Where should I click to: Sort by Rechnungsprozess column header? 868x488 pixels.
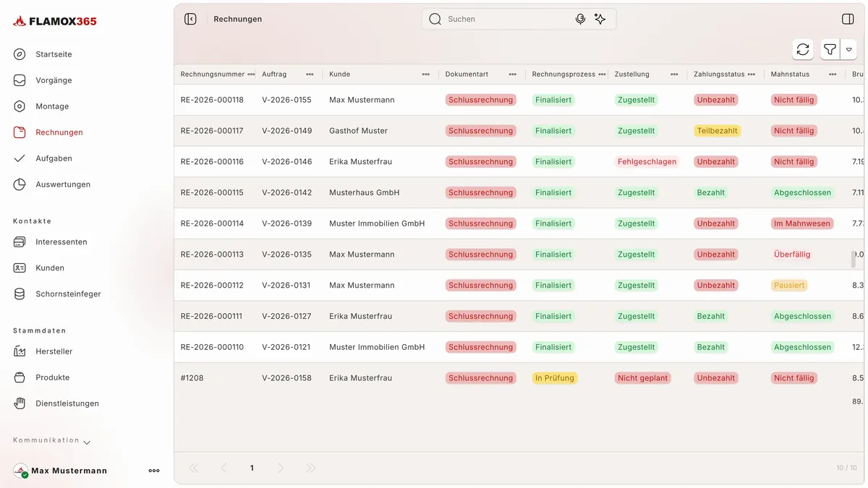pos(563,74)
